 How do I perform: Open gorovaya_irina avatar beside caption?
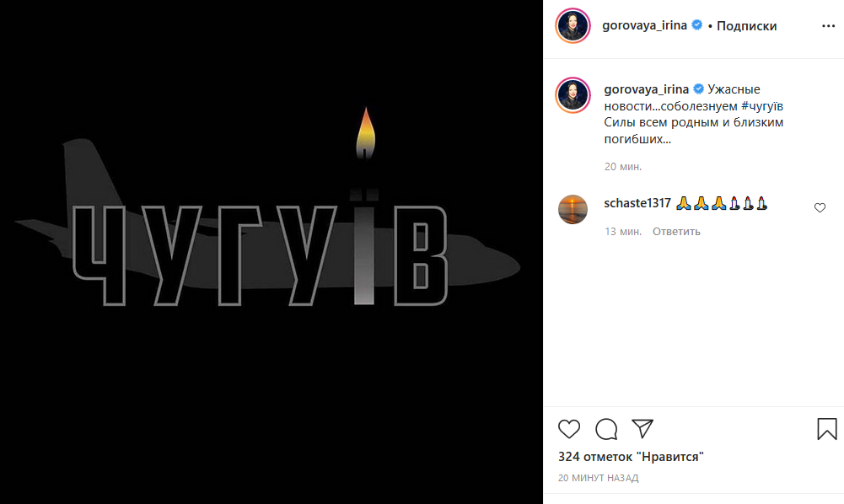click(573, 95)
